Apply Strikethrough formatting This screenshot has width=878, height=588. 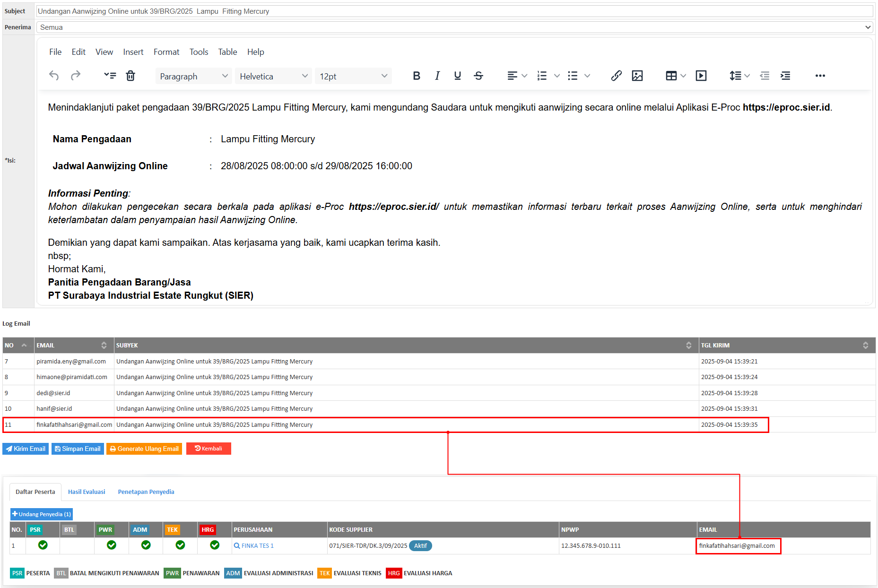pyautogui.click(x=478, y=76)
